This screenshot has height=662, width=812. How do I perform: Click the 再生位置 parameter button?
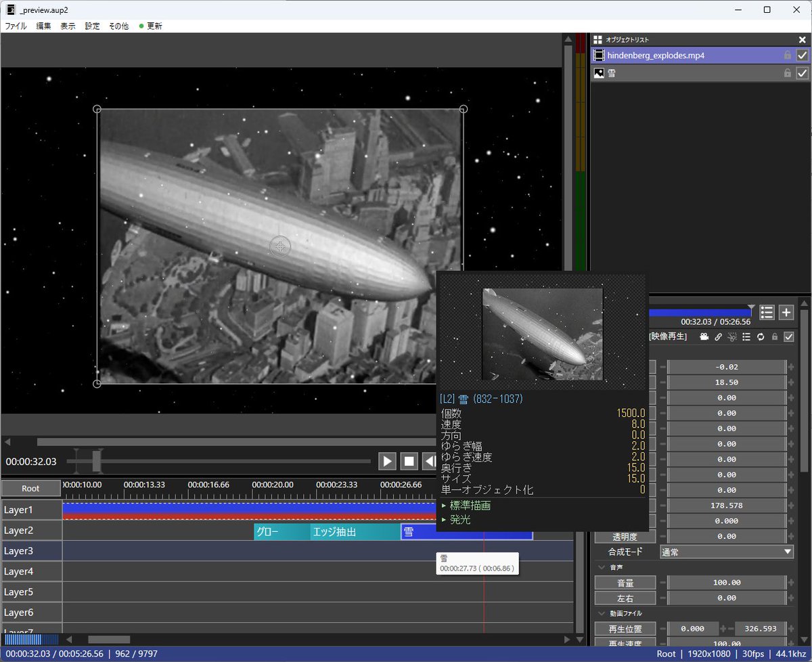(625, 629)
